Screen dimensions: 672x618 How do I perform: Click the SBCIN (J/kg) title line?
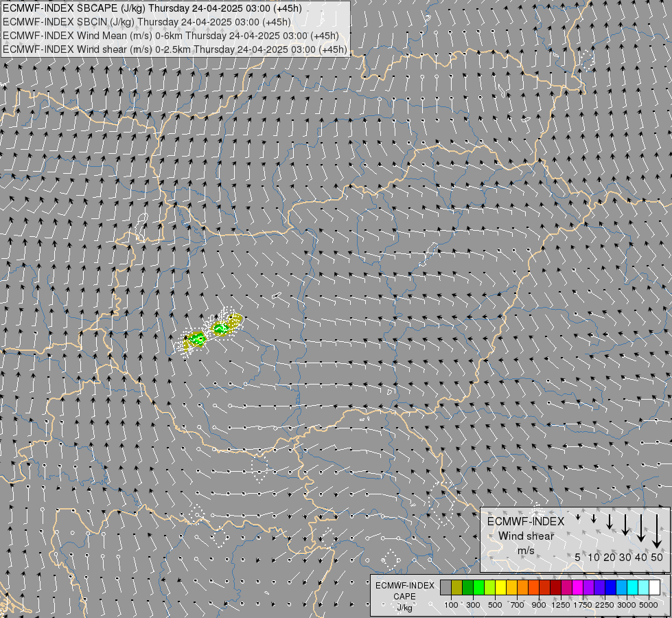pyautogui.click(x=147, y=22)
